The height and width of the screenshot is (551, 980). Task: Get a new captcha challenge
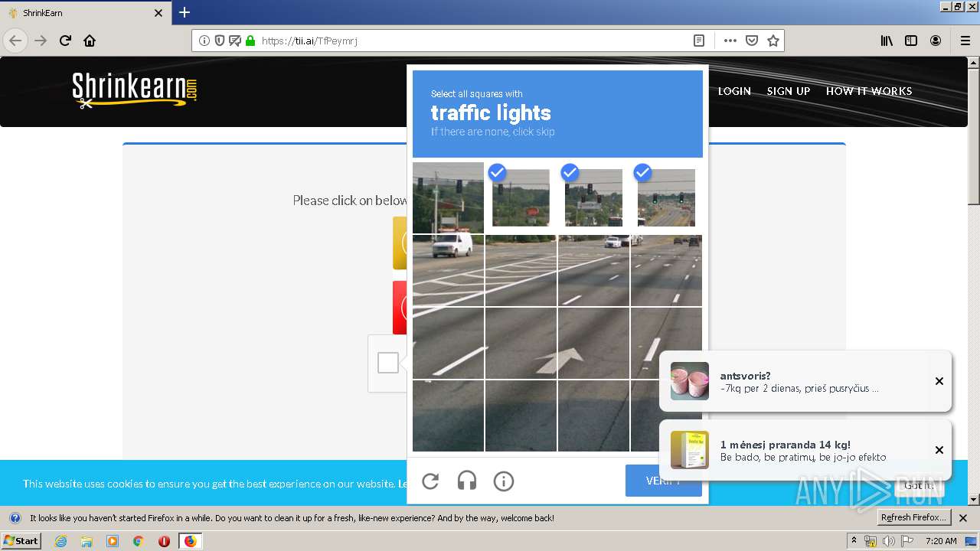pyautogui.click(x=430, y=481)
